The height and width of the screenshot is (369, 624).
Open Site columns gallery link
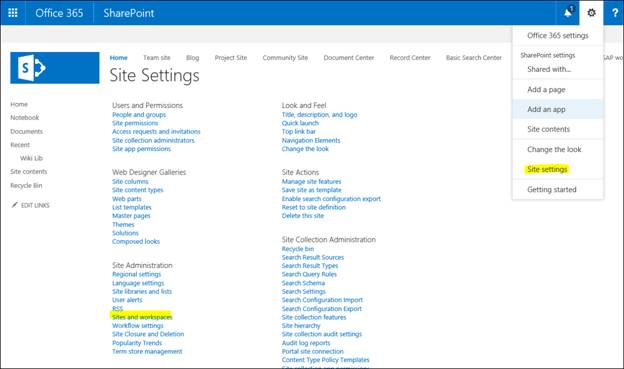click(x=130, y=182)
